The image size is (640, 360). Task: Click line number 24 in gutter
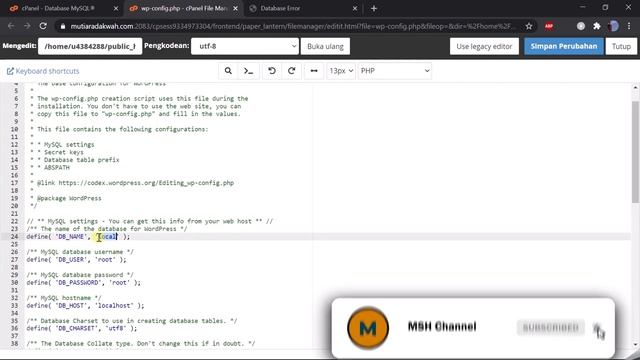[15, 236]
